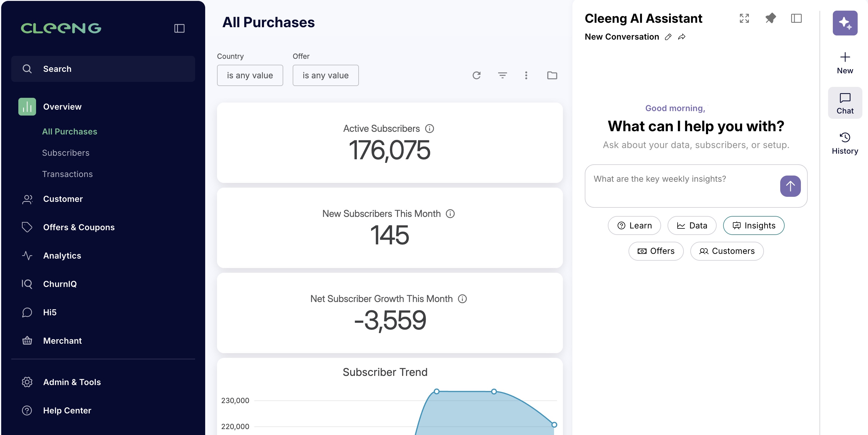Select the Offers suggestion chip
Screen dimensions: 868x435
point(656,251)
